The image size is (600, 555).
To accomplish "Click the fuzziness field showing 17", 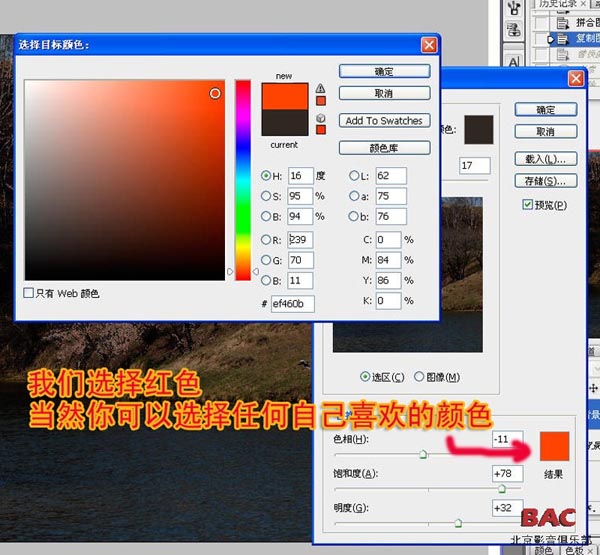I will click(474, 165).
